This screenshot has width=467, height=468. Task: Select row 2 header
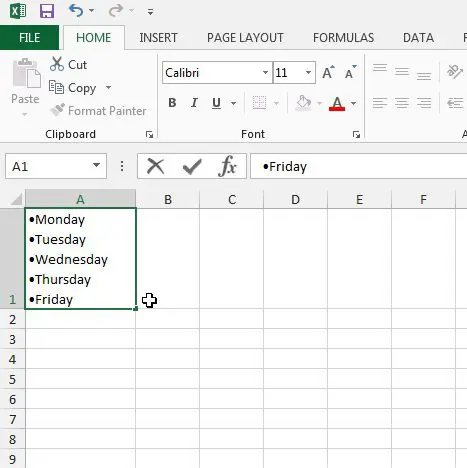pos(12,319)
